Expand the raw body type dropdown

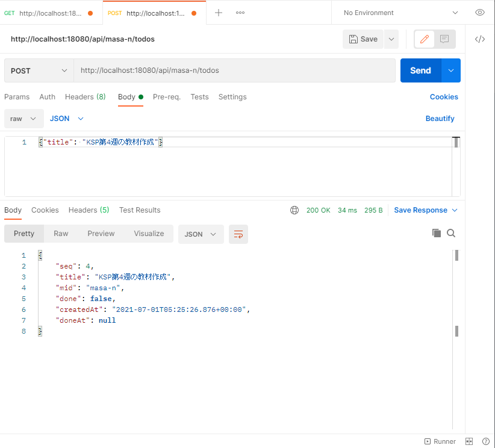(x=23, y=119)
